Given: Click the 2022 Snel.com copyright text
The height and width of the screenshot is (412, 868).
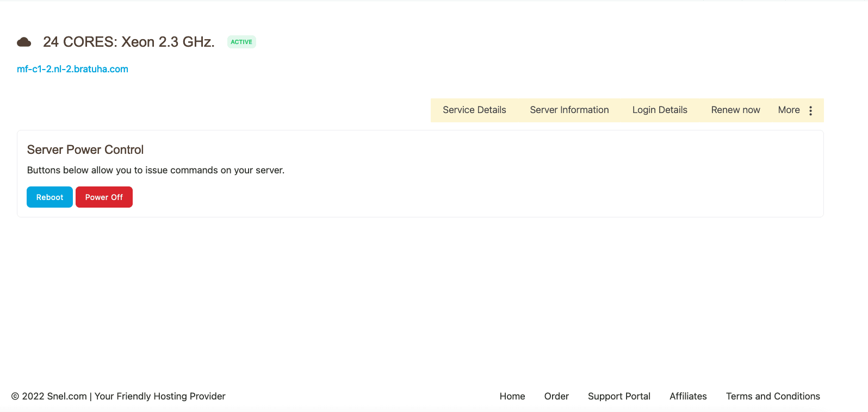Looking at the screenshot, I should [118, 396].
